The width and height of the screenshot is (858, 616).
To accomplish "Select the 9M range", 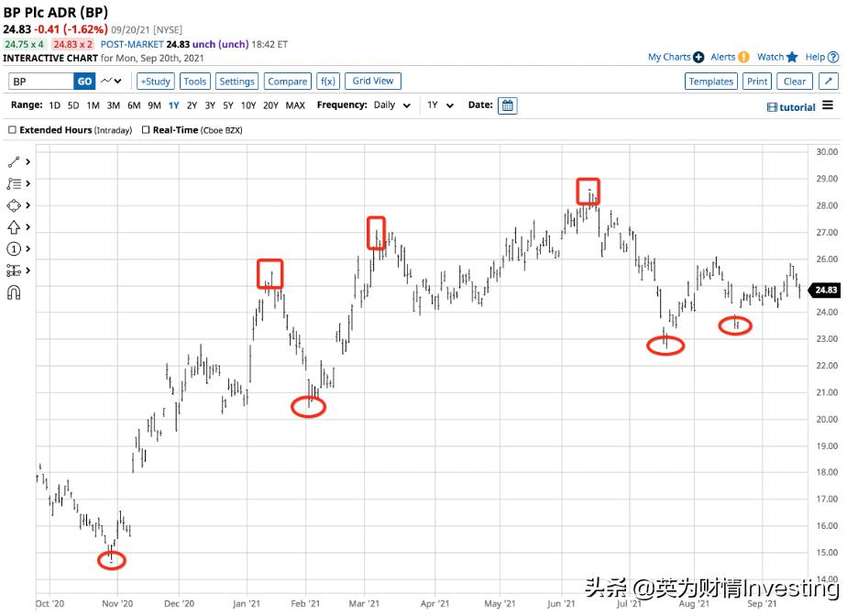I will pyautogui.click(x=154, y=105).
